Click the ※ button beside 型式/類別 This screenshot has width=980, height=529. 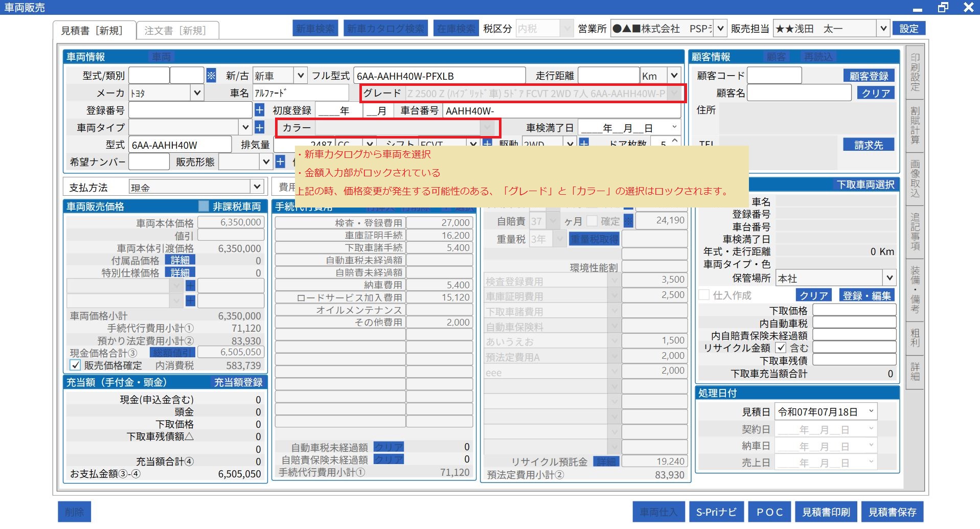pyautogui.click(x=211, y=76)
